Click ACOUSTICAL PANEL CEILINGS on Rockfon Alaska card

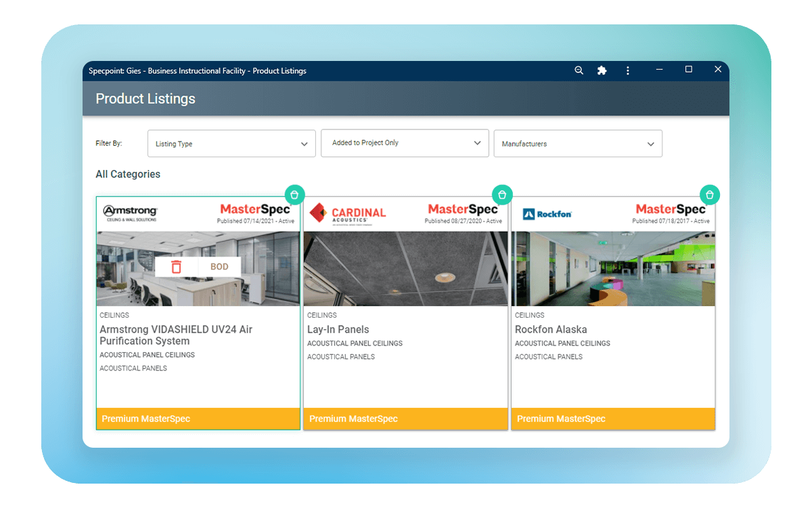562,343
